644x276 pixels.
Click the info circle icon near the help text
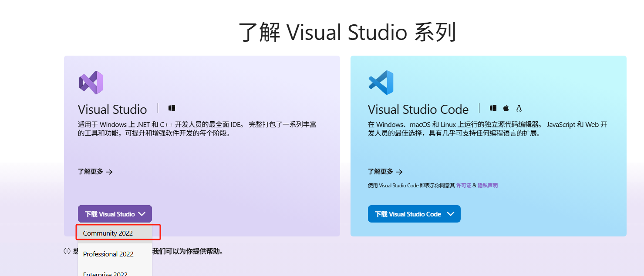click(x=66, y=251)
